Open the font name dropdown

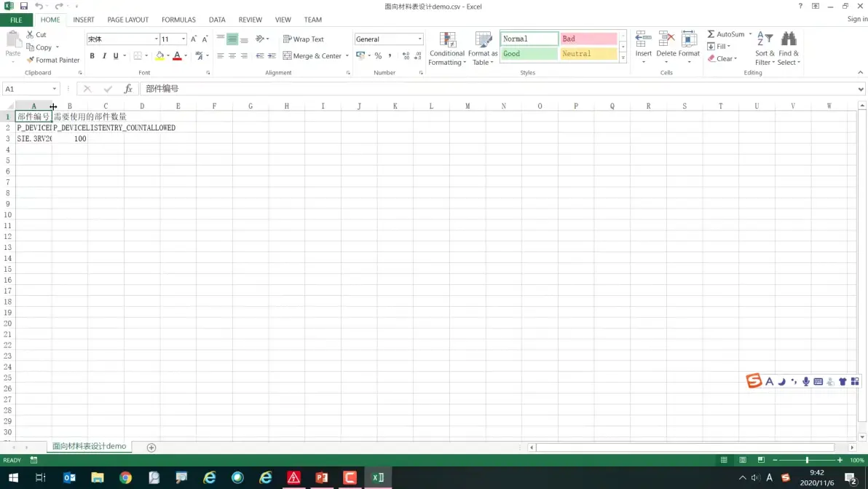point(156,39)
